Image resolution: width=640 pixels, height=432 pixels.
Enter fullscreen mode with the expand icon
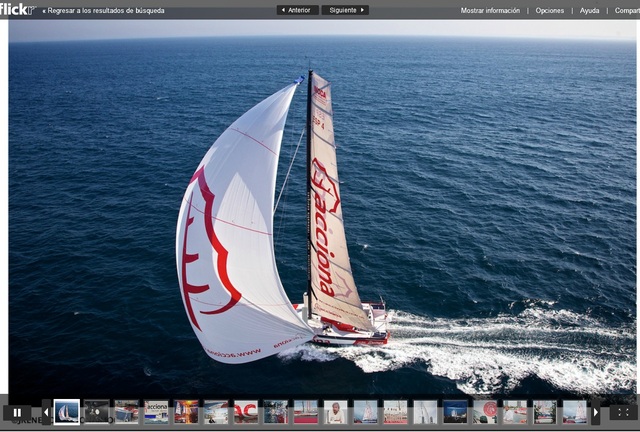pyautogui.click(x=624, y=412)
